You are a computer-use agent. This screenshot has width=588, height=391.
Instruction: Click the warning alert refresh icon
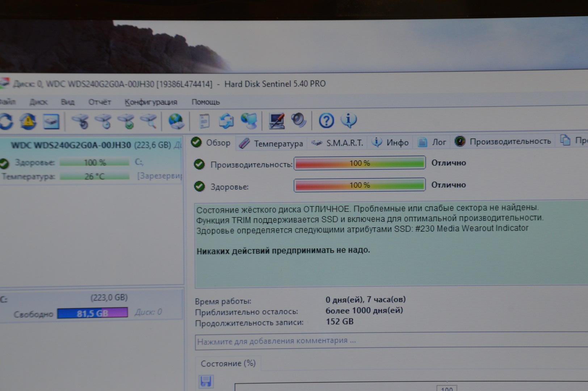click(28, 121)
